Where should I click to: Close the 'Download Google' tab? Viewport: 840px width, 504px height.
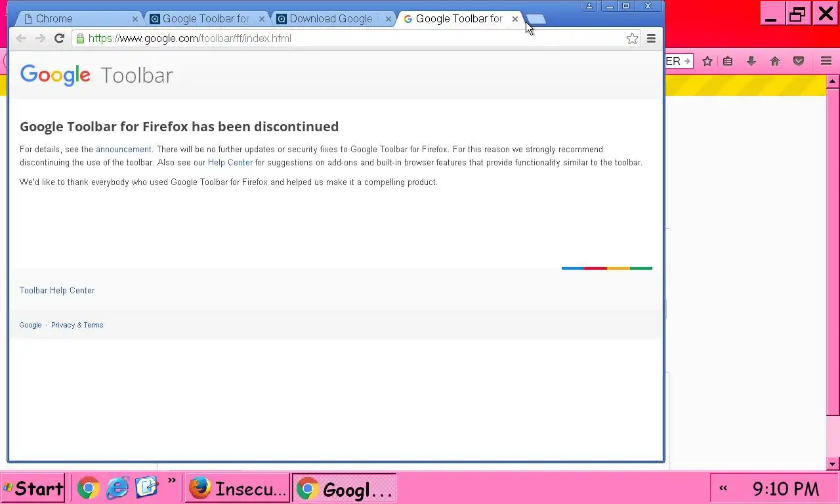coord(388,19)
